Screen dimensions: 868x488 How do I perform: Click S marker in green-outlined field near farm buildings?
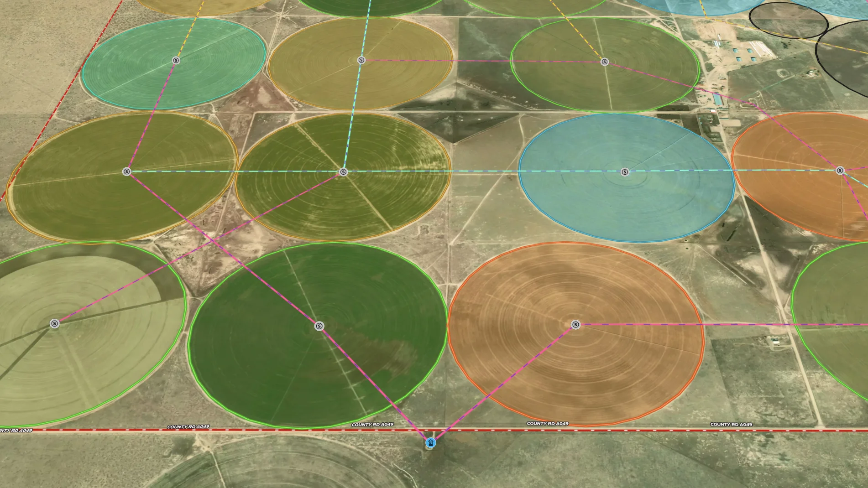tap(604, 62)
